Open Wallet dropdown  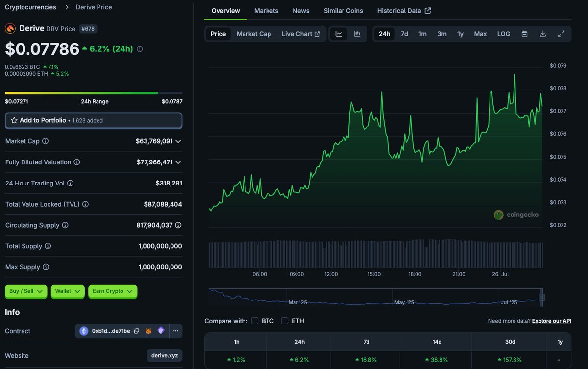68,291
